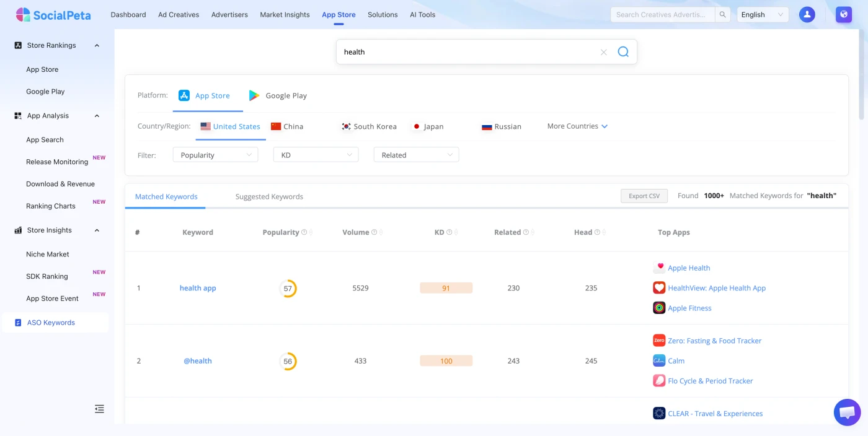The image size is (868, 436).
Task: Expand More Countries list
Action: (577, 126)
